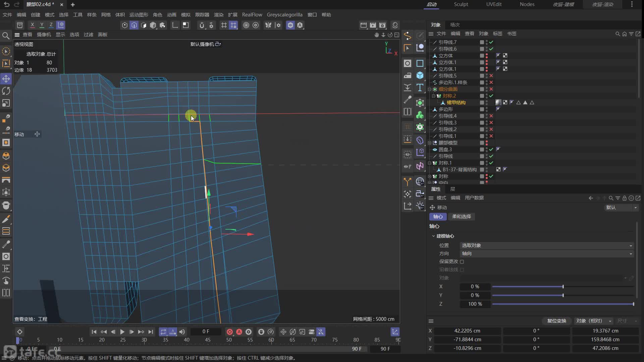Add camera object icon
Screen dimensions: 644x362
[x=420, y=193]
